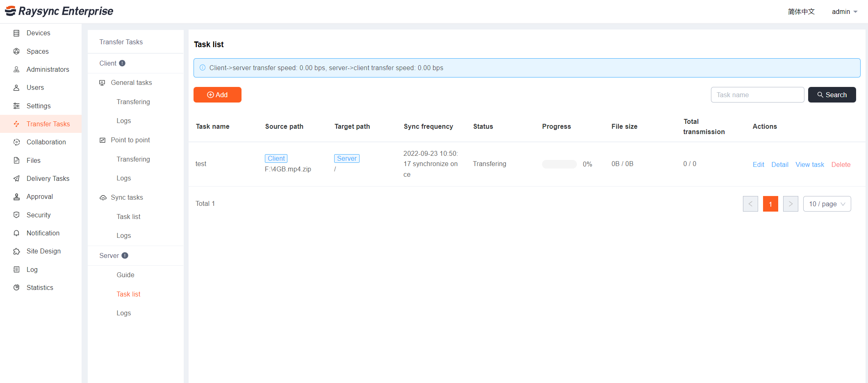868x383 pixels.
Task: Click the Administrators sidebar icon
Action: point(16,69)
